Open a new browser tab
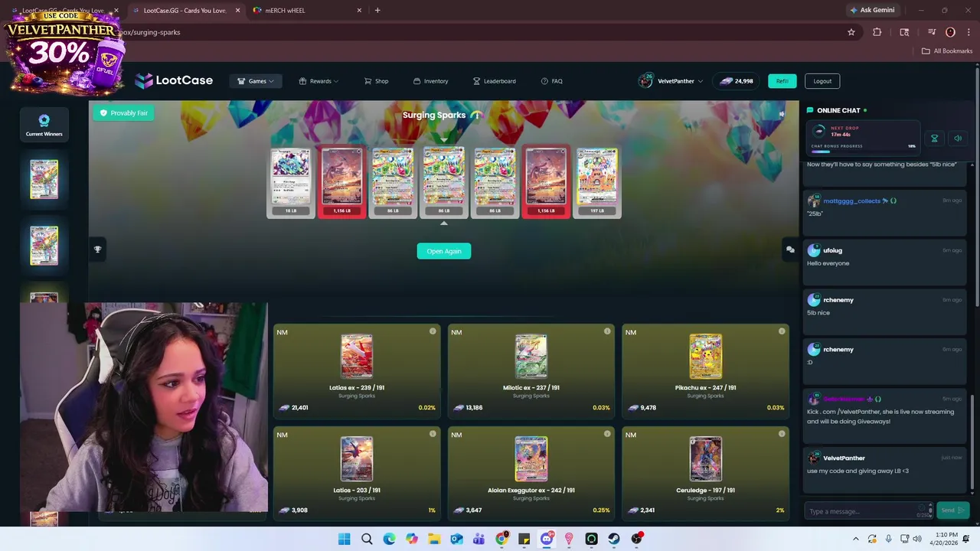The height and width of the screenshot is (551, 980). pyautogui.click(x=377, y=11)
